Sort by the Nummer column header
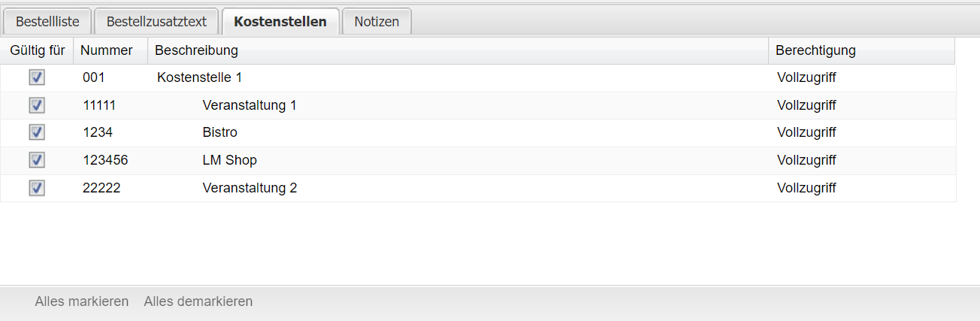The width and height of the screenshot is (980, 321). coord(107,50)
